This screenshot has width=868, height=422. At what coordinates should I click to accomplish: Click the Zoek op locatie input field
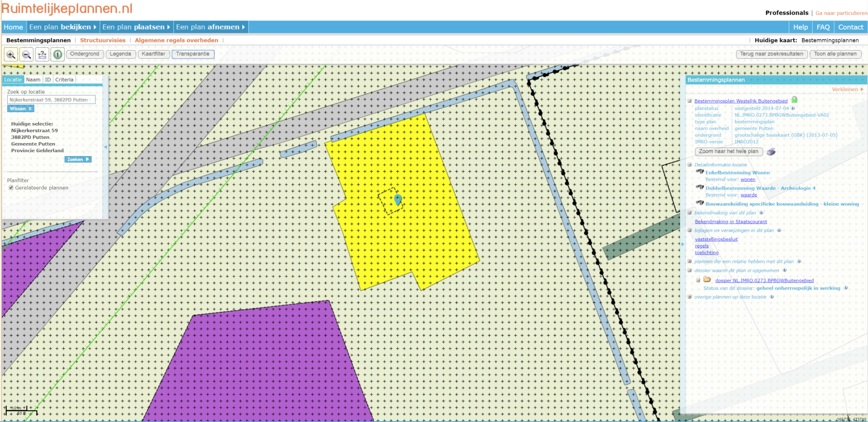51,99
